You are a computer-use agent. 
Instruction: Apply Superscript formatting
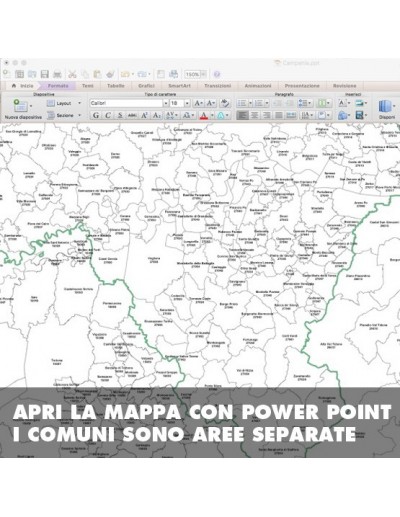(x=144, y=115)
